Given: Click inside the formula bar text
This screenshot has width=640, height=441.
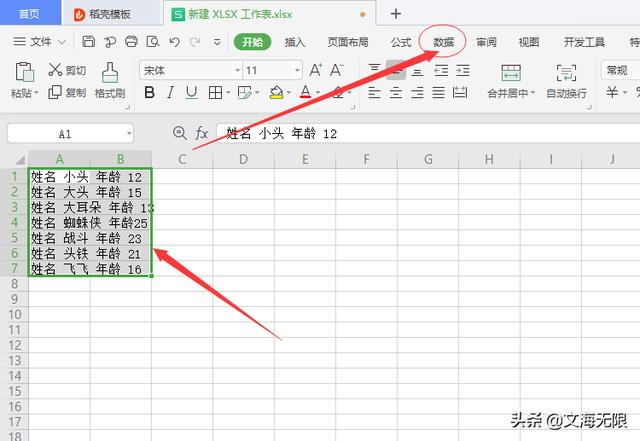Looking at the screenshot, I should pyautogui.click(x=428, y=133).
